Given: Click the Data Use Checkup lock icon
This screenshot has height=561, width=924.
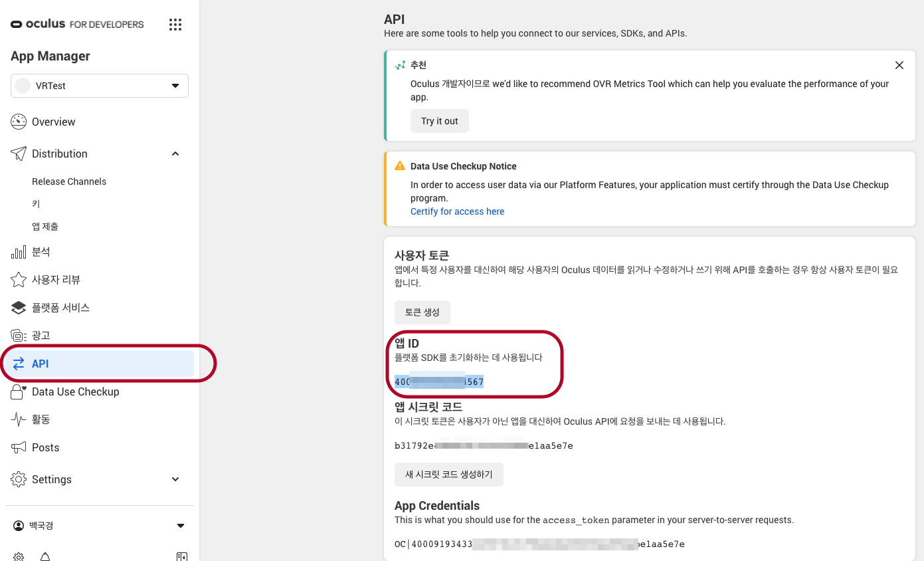Looking at the screenshot, I should pos(19,392).
